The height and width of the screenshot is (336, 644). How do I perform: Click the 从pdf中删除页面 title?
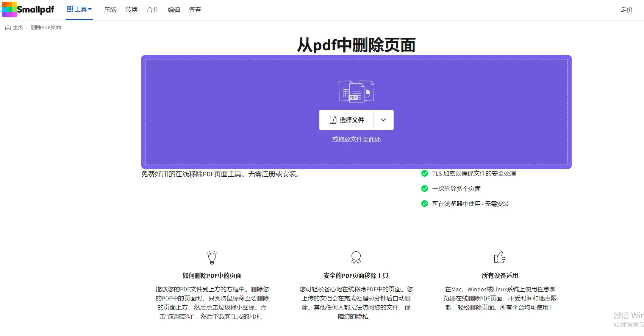click(356, 45)
